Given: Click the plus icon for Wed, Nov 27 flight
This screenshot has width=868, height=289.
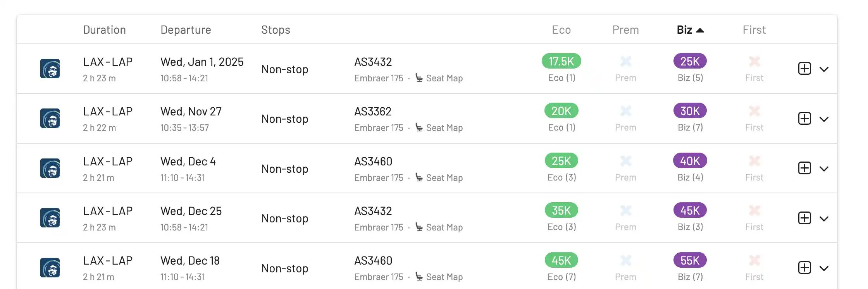Looking at the screenshot, I should click(804, 119).
